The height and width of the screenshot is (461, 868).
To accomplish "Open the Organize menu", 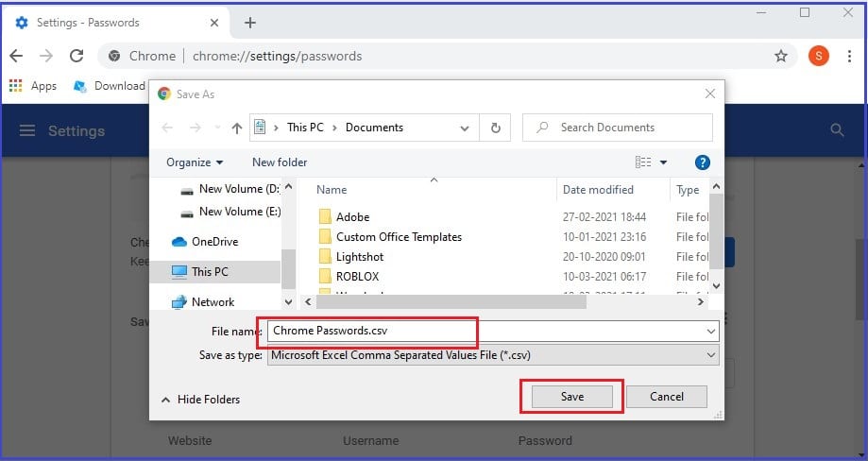I will 195,162.
